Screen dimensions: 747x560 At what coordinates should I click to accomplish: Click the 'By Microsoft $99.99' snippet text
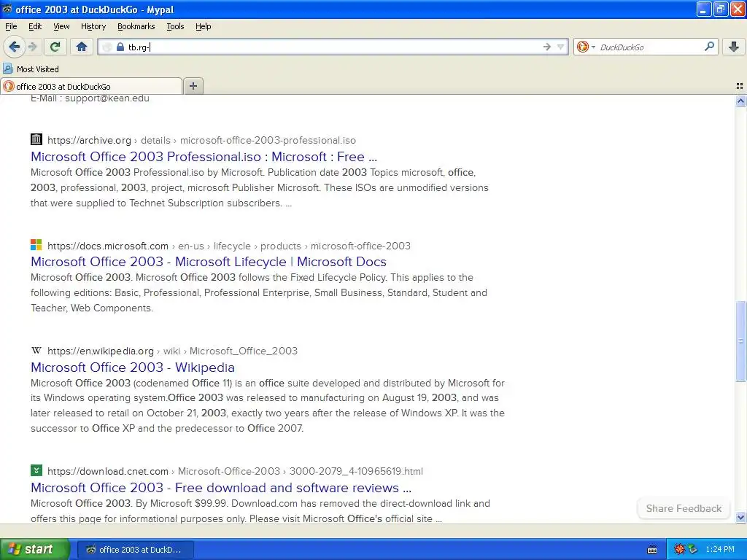(x=180, y=503)
